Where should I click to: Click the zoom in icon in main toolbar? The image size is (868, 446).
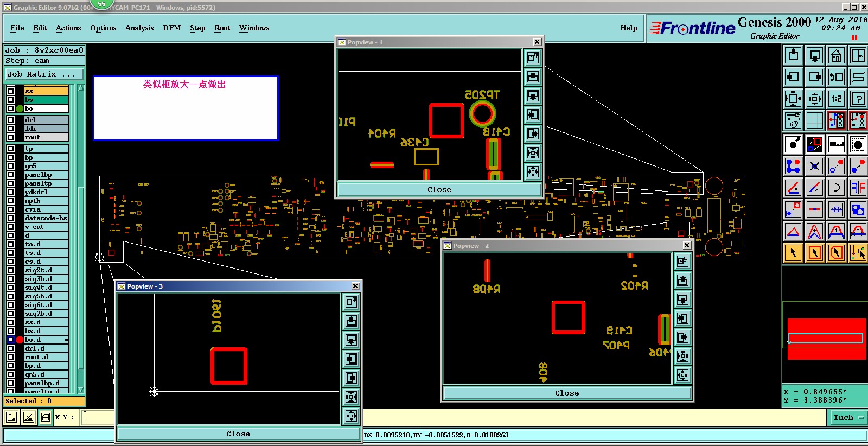pos(793,99)
